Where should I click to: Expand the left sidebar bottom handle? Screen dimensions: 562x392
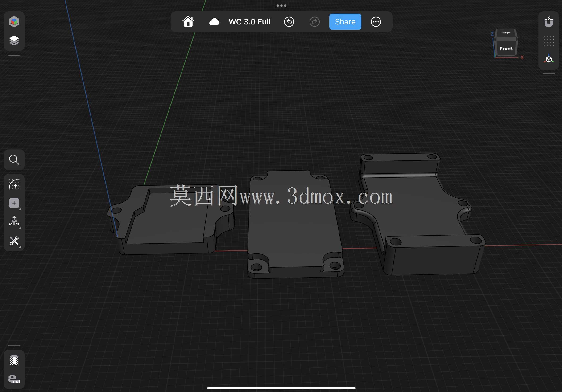pos(14,345)
